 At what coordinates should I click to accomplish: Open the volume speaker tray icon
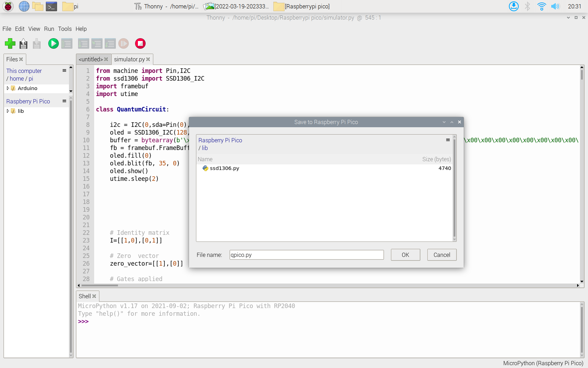[555, 6]
